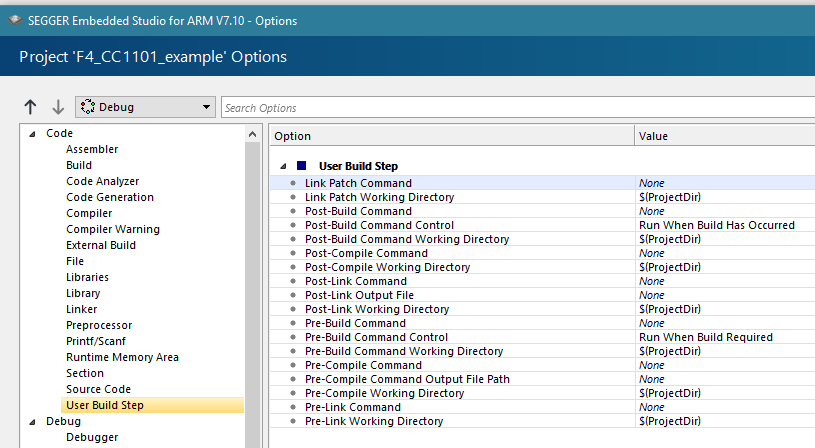
Task: Select Post-Link Output File option
Action: point(359,296)
